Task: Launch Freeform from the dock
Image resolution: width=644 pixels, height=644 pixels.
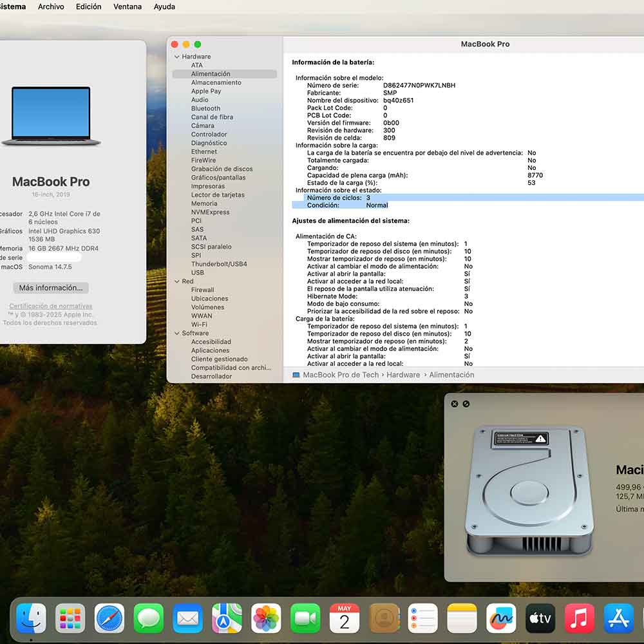Action: 501,618
